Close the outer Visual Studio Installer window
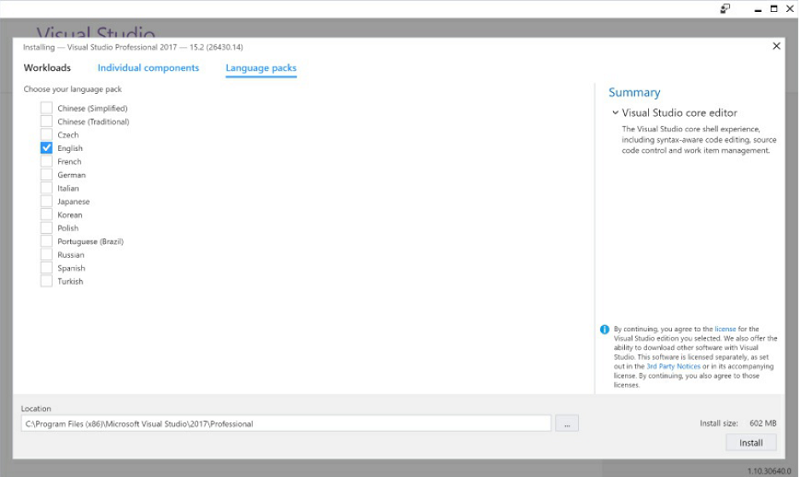The height and width of the screenshot is (477, 800). 790,9
